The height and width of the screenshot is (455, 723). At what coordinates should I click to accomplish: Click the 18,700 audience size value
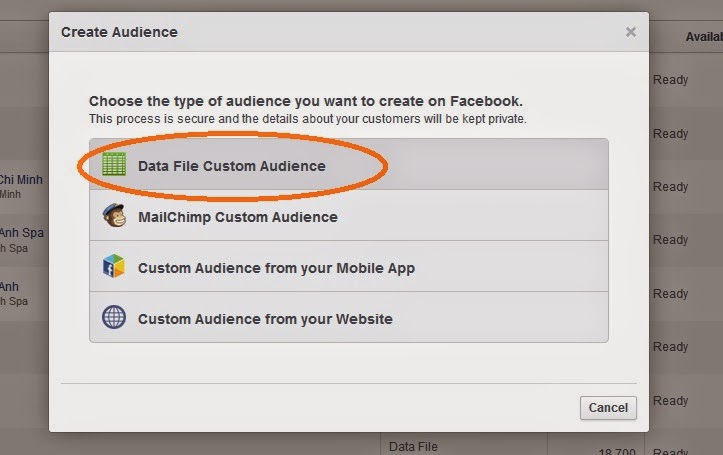click(617, 451)
